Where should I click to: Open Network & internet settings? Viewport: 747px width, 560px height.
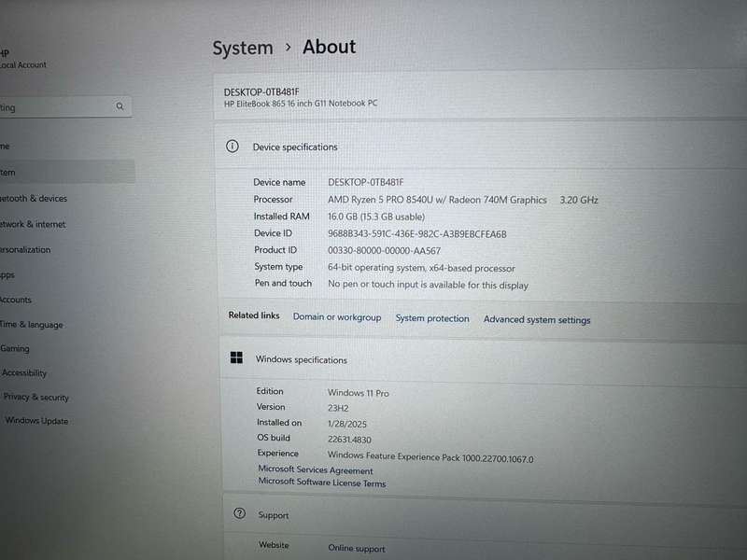pos(33,224)
